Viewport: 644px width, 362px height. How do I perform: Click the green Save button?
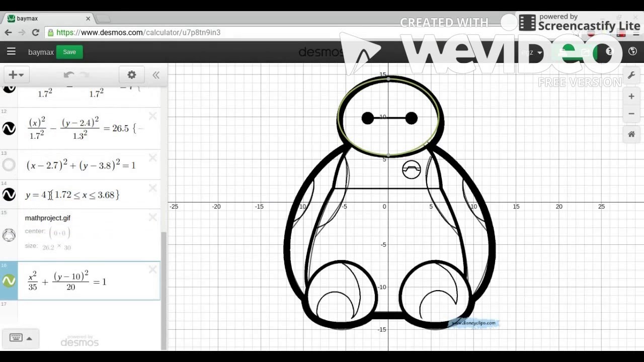69,52
